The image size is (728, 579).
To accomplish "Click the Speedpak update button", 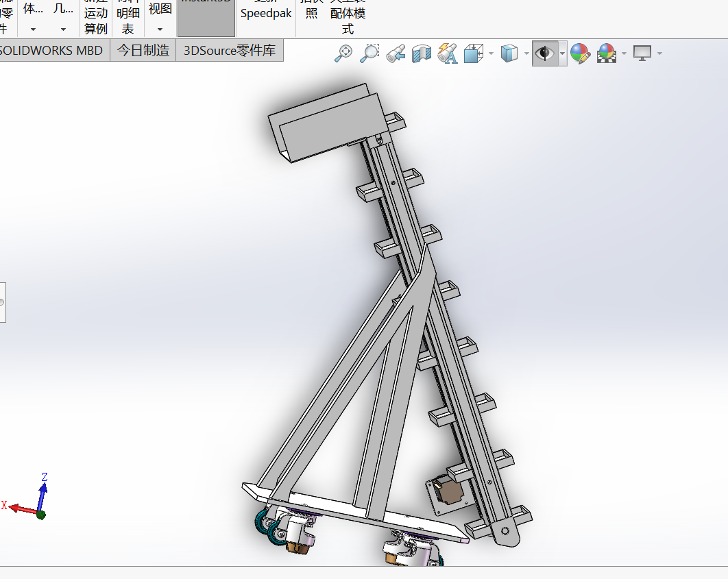I will tap(266, 13).
